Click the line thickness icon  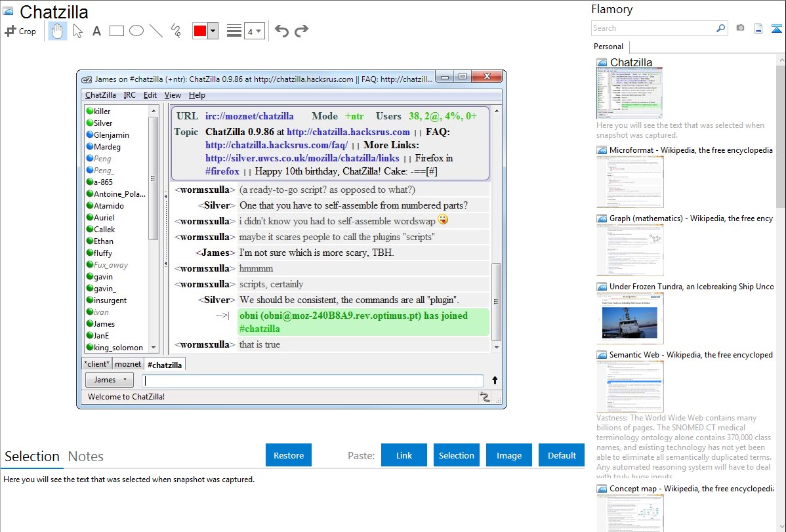tap(234, 31)
